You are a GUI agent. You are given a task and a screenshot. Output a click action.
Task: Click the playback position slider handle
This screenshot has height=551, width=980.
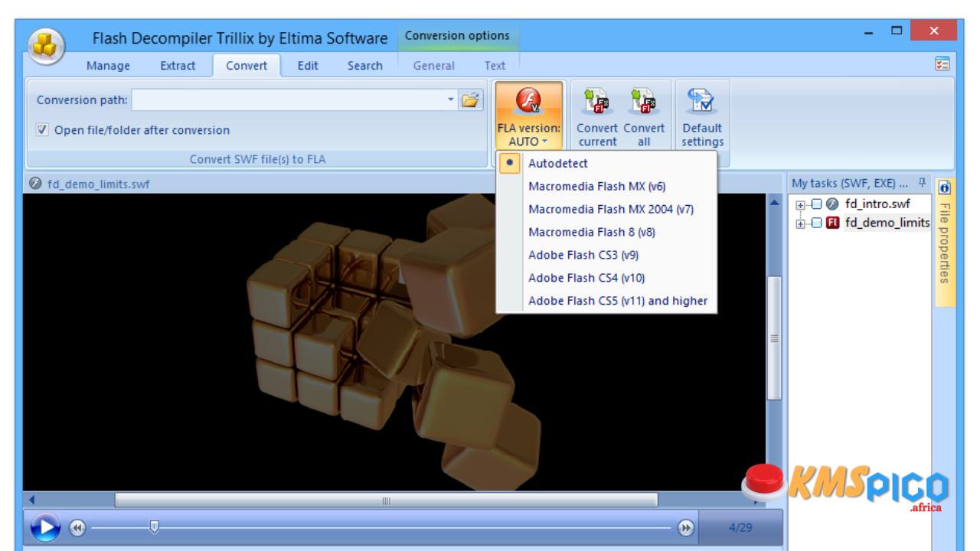154,527
